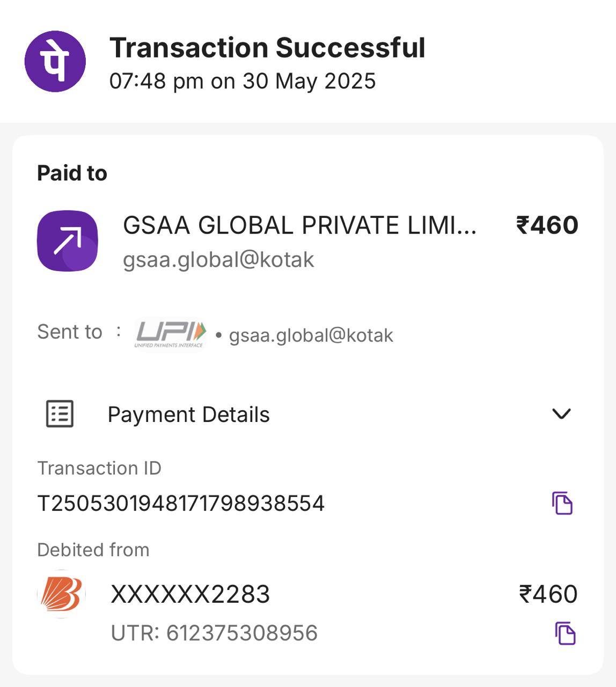Screen dimensions: 616x687
Task: Click the Sent to UPI address
Action: coord(311,335)
